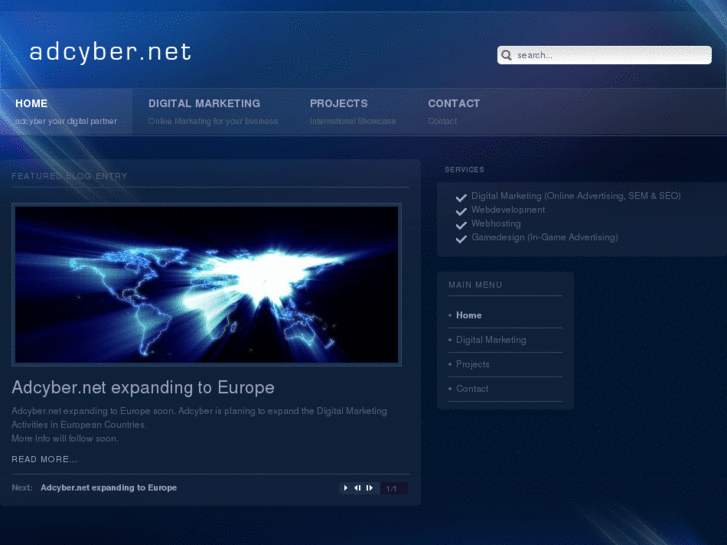Open the DIGITAL MARKETING navigation tab
The width and height of the screenshot is (727, 545).
(x=213, y=112)
